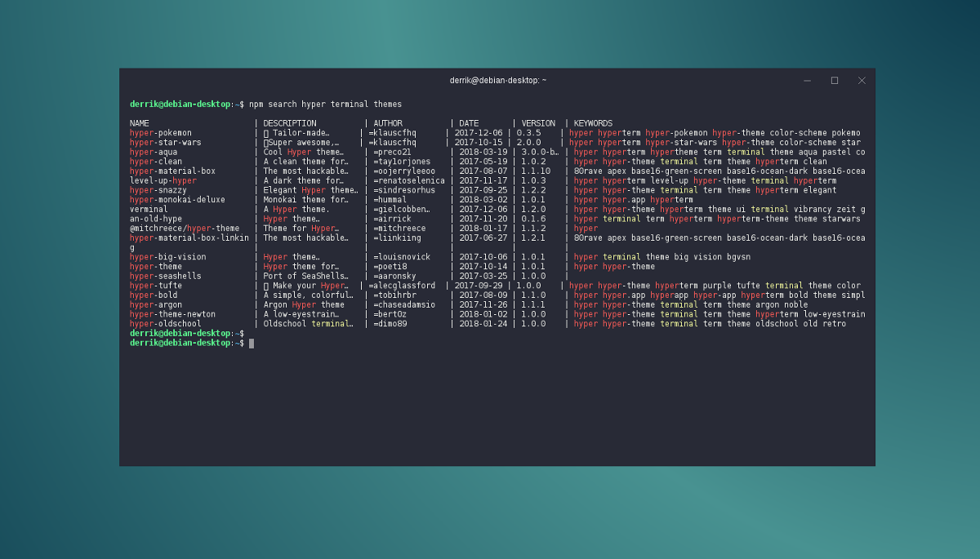Select the package name '@mitchreece/hyper-theme'
980x559 pixels.
(x=185, y=228)
